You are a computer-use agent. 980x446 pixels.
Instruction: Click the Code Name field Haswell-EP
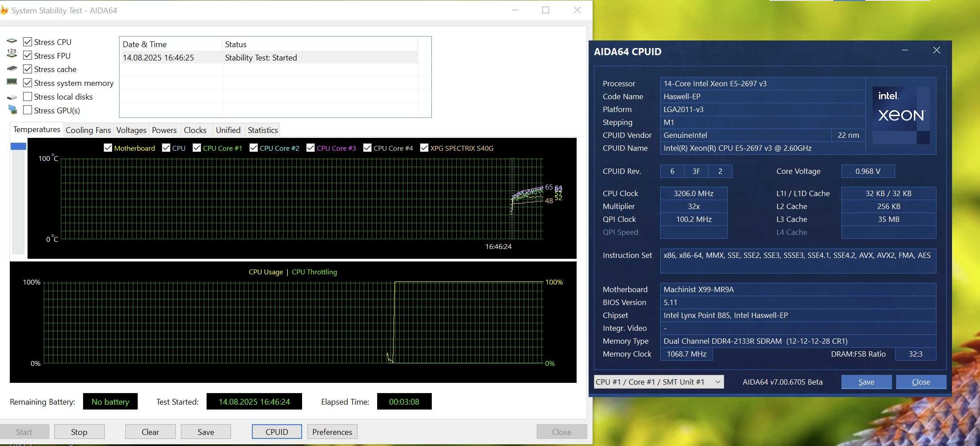pyautogui.click(x=762, y=96)
